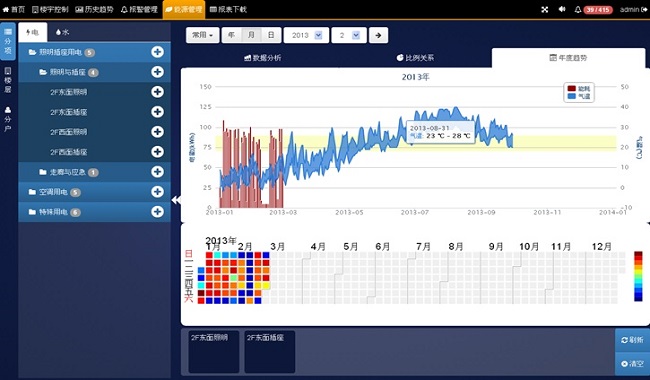Click the heatmap color scale bar
650x380 pixels.
[x=638, y=276]
